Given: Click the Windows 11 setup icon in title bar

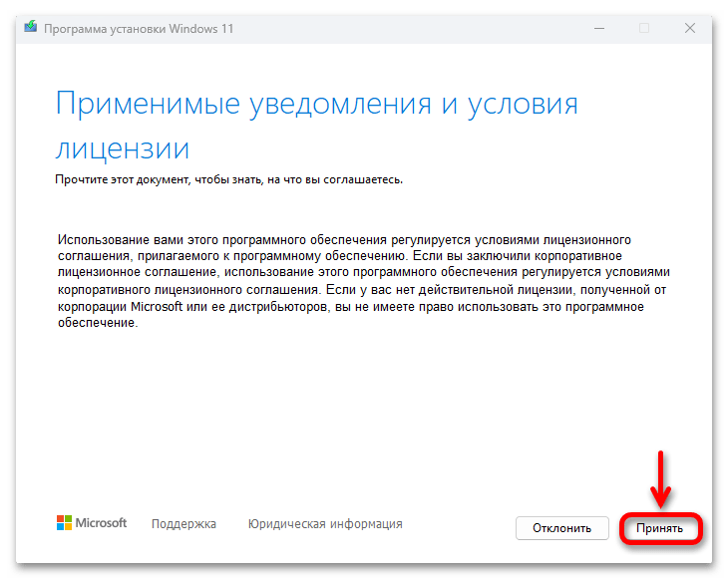Looking at the screenshot, I should pos(31,27).
